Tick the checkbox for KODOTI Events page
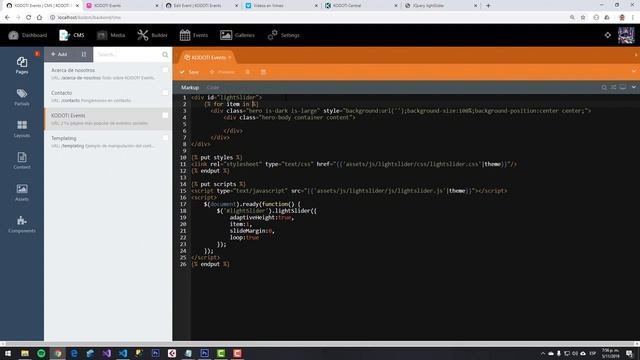 click(165, 115)
